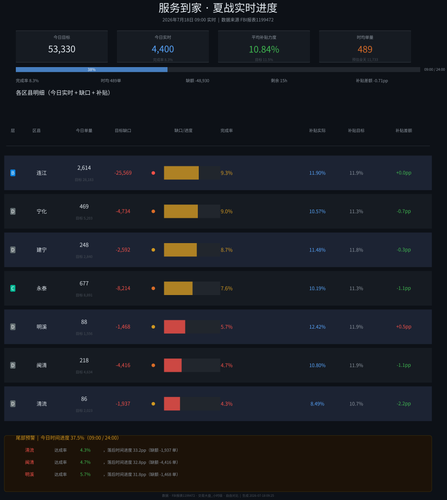The width and height of the screenshot is (447, 500).
Task: Click the gap value -8,214
Action: click(x=123, y=288)
